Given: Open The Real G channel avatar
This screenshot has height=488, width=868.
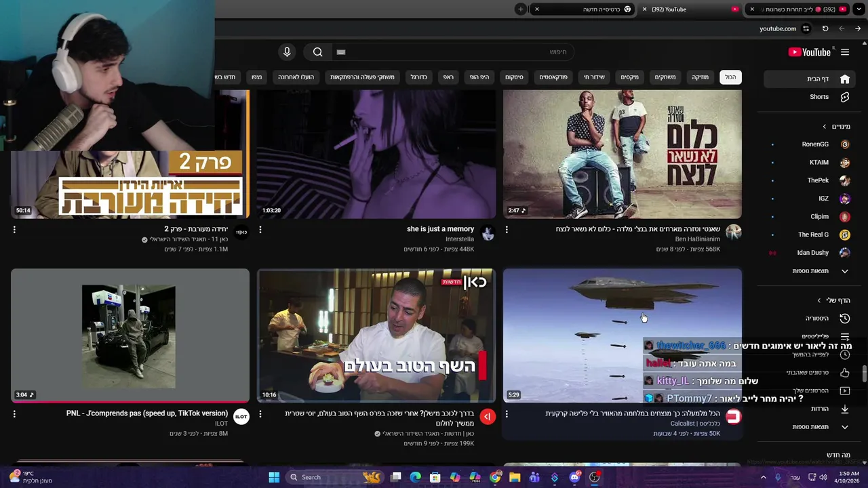Looking at the screenshot, I should click(845, 235).
